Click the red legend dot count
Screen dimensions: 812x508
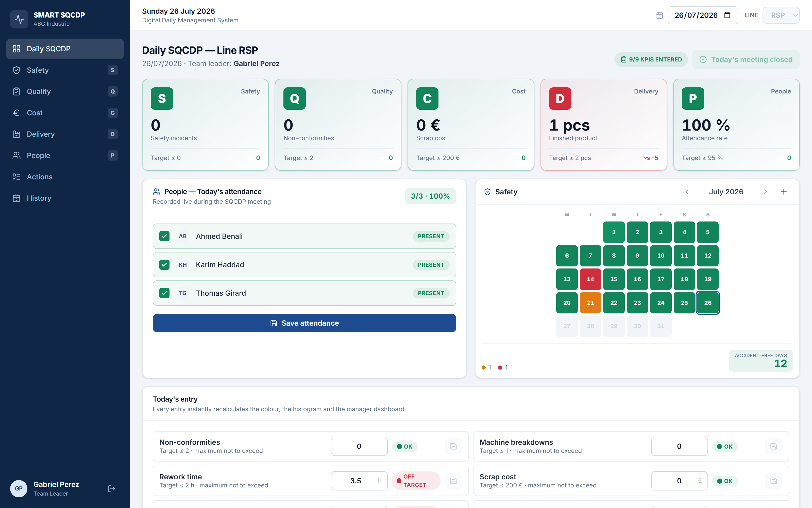point(503,367)
